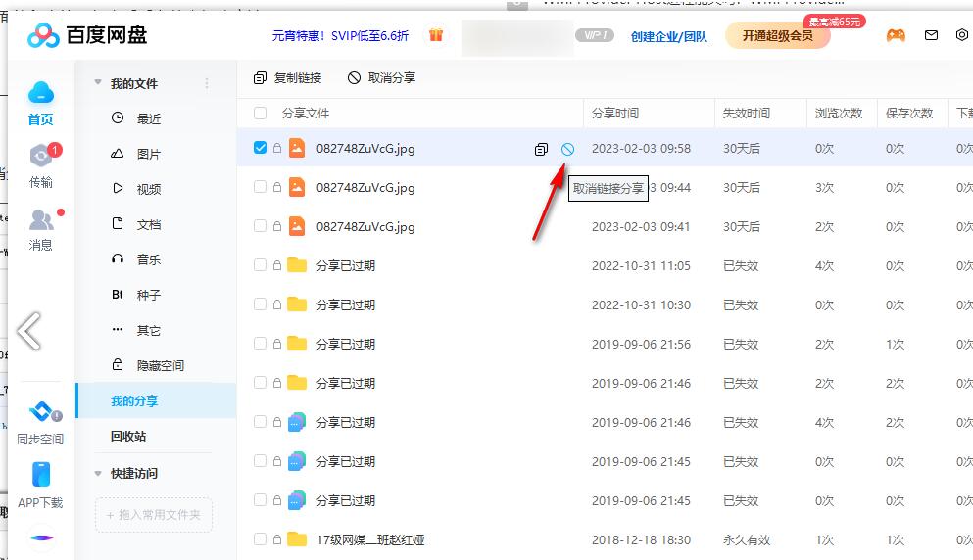Click the 拖入常用文件夹 drop area

point(154,514)
